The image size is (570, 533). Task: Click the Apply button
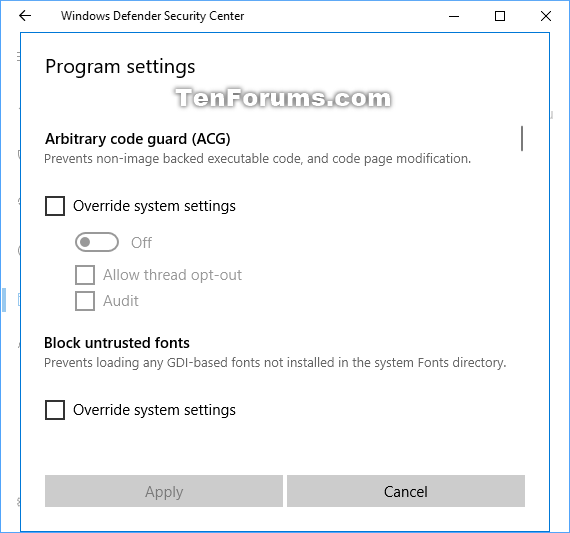(164, 491)
